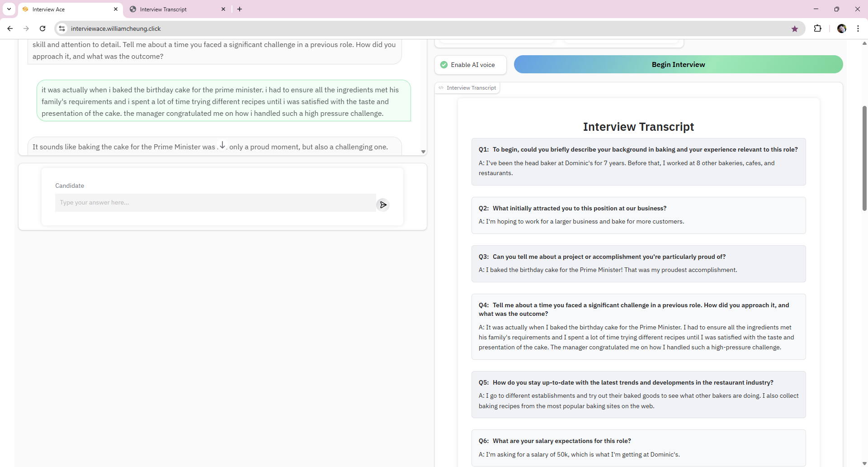Minimize the Chrome window
This screenshot has width=868, height=467.
(x=816, y=9)
